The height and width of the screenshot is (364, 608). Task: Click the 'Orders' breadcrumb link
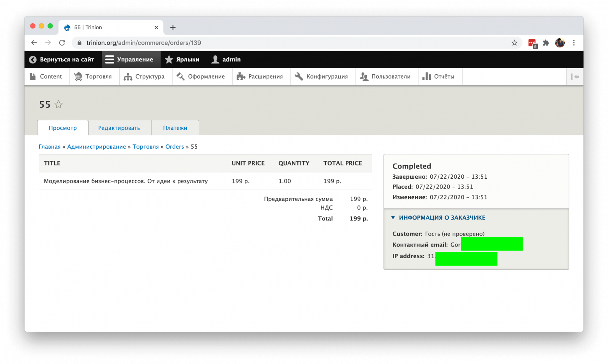click(175, 147)
